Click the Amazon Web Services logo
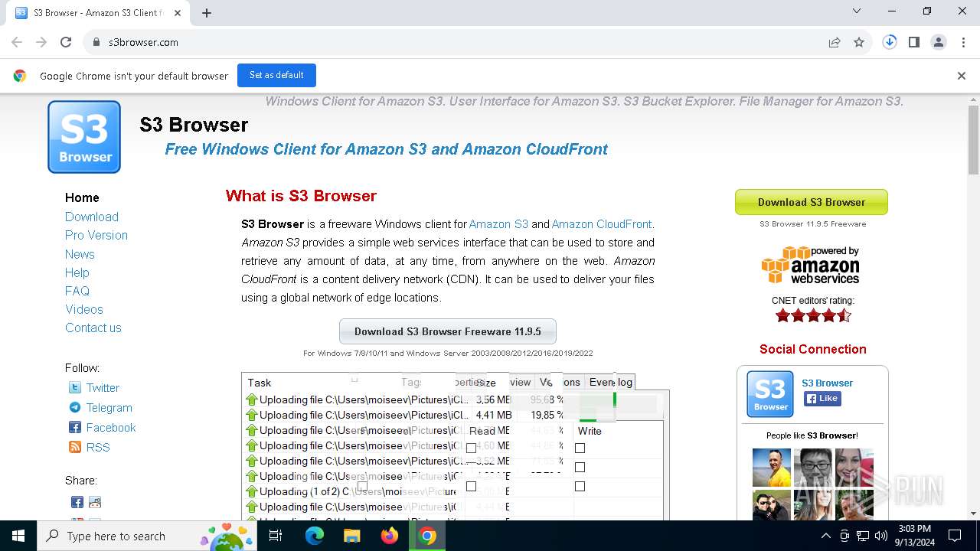This screenshot has height=551, width=980. [811, 266]
